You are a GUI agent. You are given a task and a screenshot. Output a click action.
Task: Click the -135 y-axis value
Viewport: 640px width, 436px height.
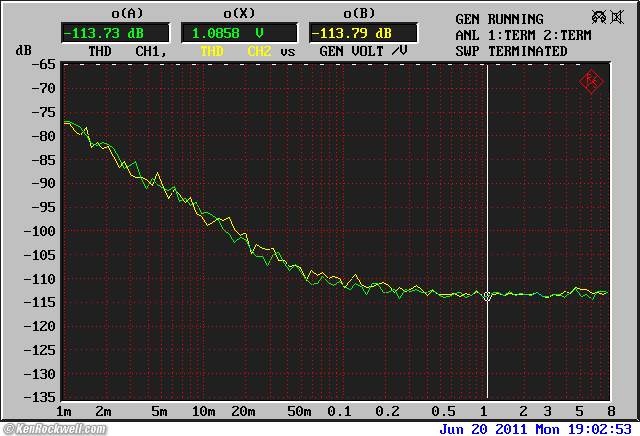pyautogui.click(x=39, y=397)
